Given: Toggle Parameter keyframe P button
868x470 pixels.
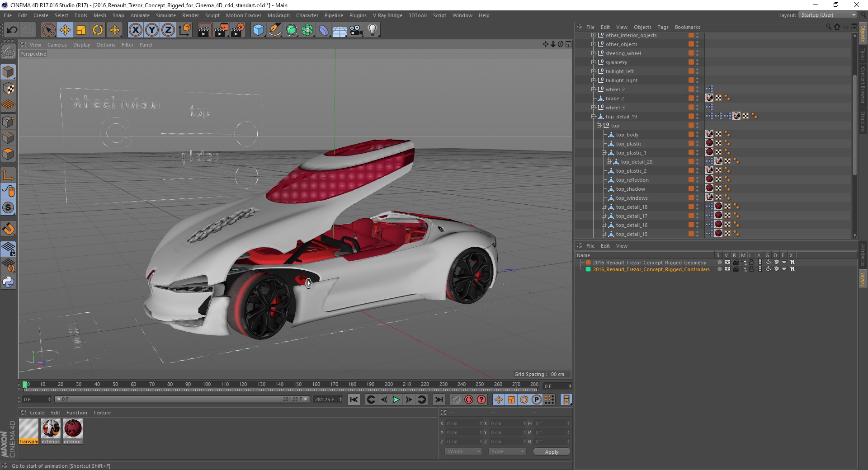Looking at the screenshot, I should point(536,399).
